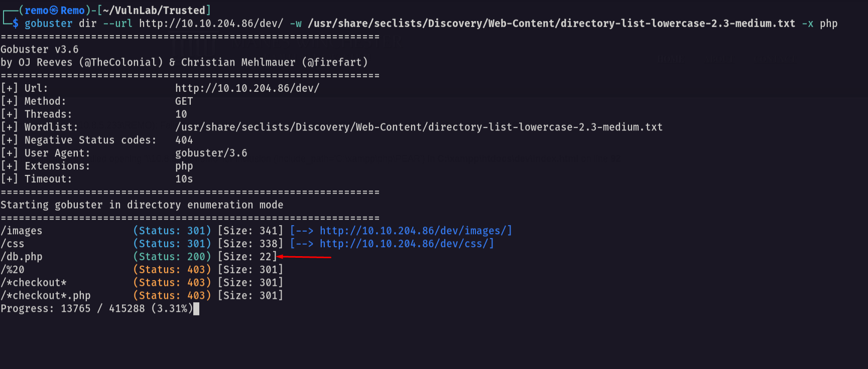Click the Gobuster v3.6 banner text

(40, 49)
